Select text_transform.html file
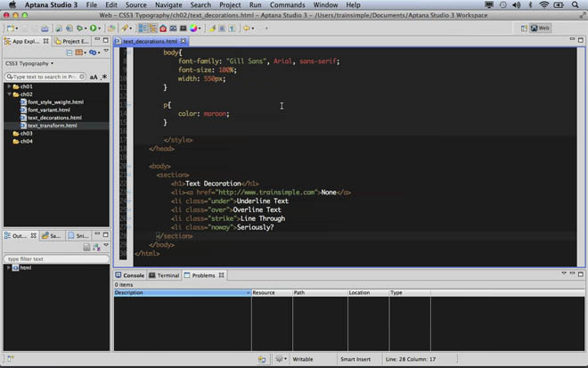The image size is (588, 368). 53,126
